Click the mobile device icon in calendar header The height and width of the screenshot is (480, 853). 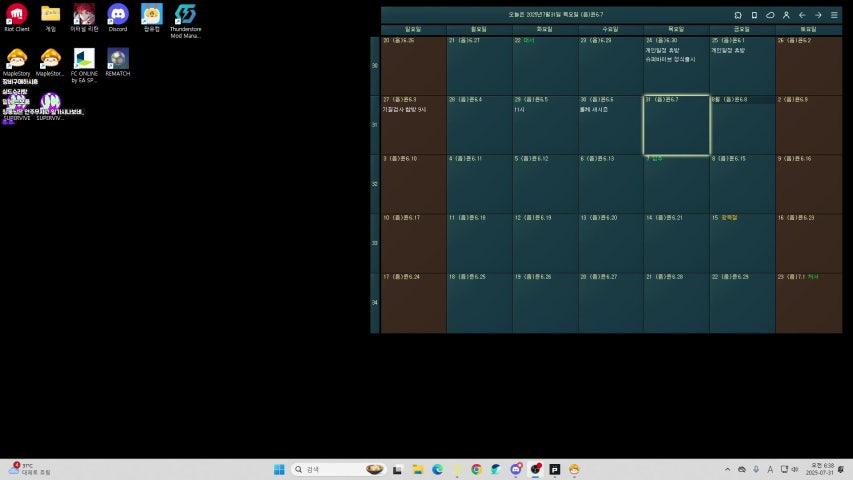coord(754,15)
